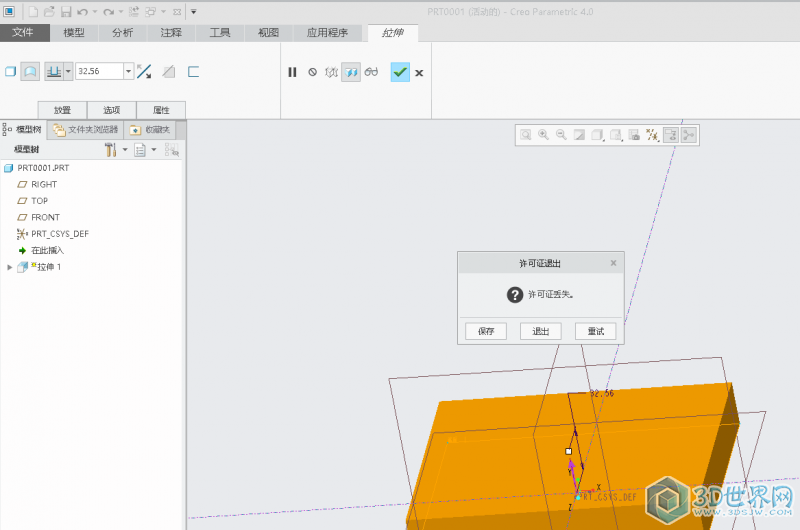Select the 拉伸 extrude tab
The image size is (800, 530).
pos(393,33)
